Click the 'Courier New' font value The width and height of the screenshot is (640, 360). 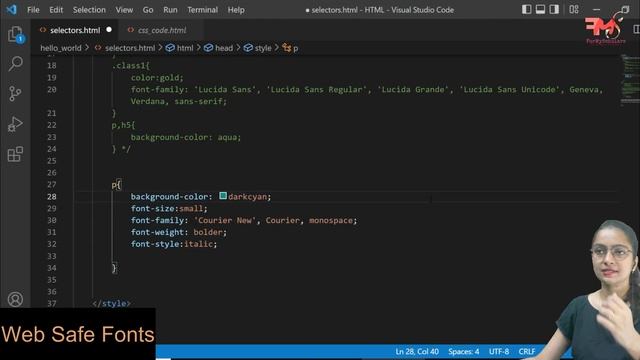pyautogui.click(x=226, y=220)
